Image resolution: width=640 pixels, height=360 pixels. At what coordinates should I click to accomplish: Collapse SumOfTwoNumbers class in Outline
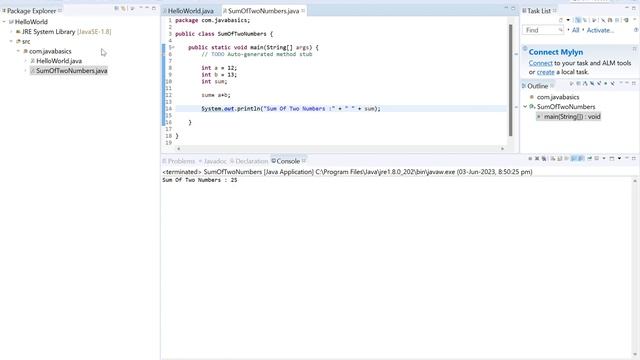tap(525, 107)
